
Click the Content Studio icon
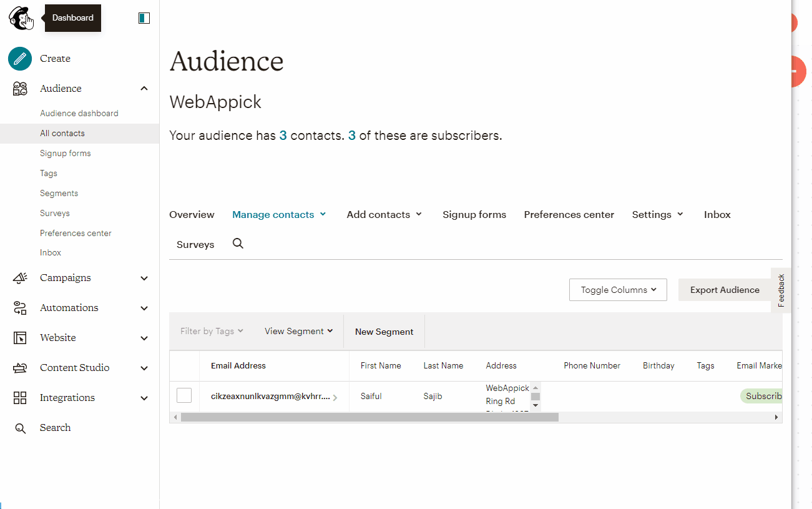(x=20, y=368)
